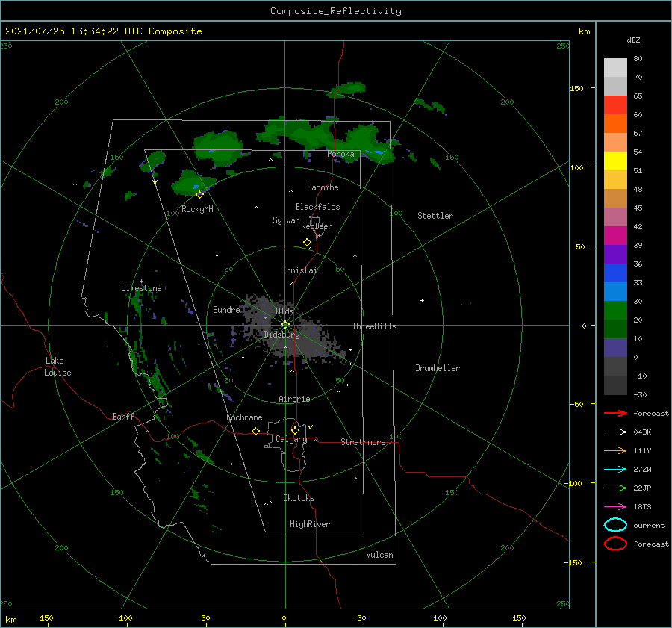672x628 pixels.
Task: Click the Airdrie city label
Action: [x=294, y=399]
